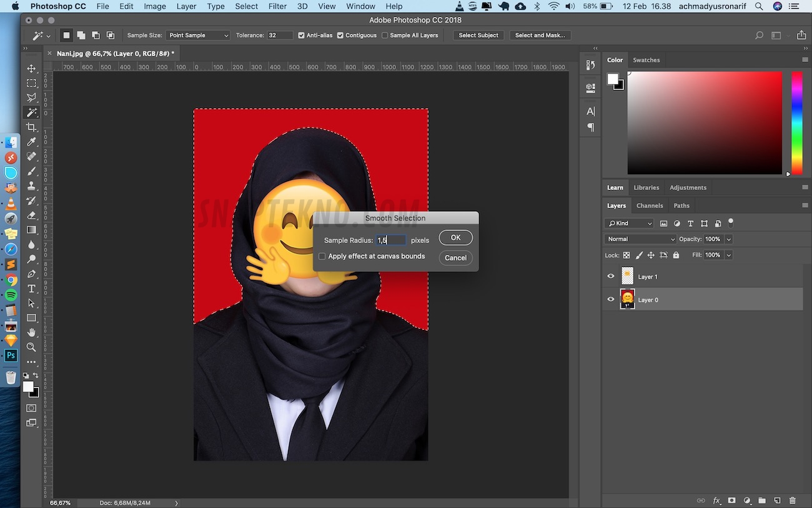This screenshot has height=508, width=812.
Task: Select the Rectangular Marquee tool
Action: pos(31,83)
